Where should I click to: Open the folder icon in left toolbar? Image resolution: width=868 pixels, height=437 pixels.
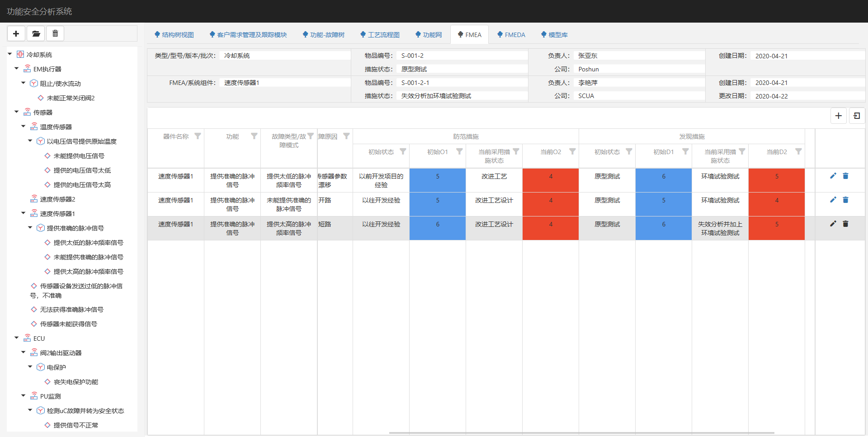click(x=36, y=33)
